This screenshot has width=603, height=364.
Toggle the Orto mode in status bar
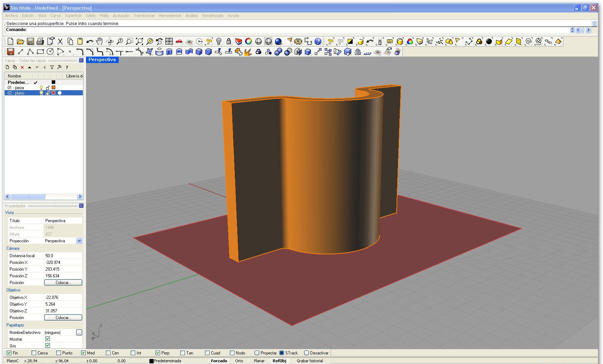[239, 361]
